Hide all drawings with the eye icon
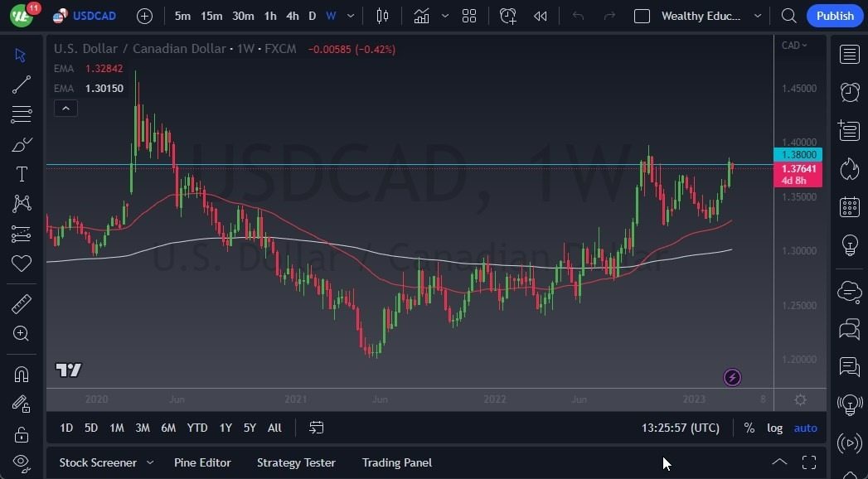This screenshot has height=479, width=868. click(x=22, y=462)
